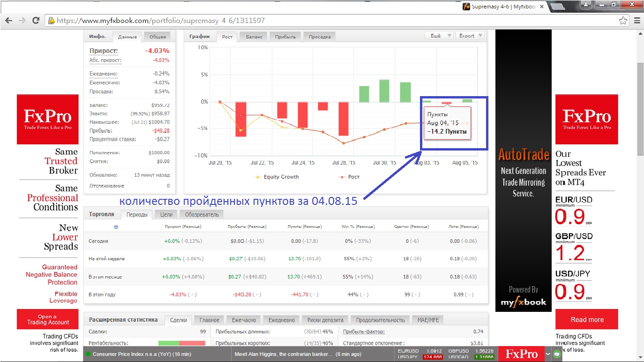Open the Просадка chart tab
This screenshot has width=644, height=362.
pos(319,37)
